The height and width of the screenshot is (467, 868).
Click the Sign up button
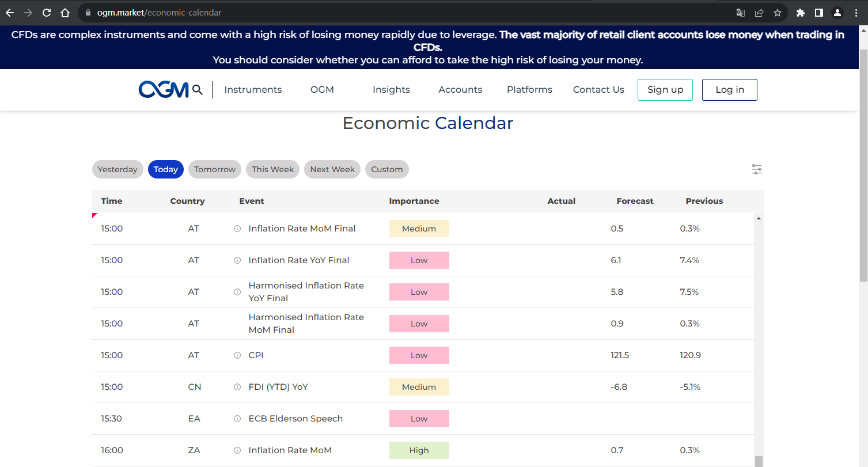click(665, 90)
